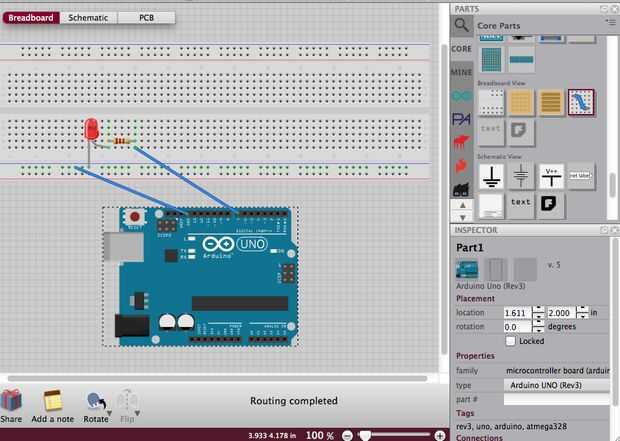The height and width of the screenshot is (441, 620).
Task: Select the black 'text' part in Schematic View
Action: 521,205
